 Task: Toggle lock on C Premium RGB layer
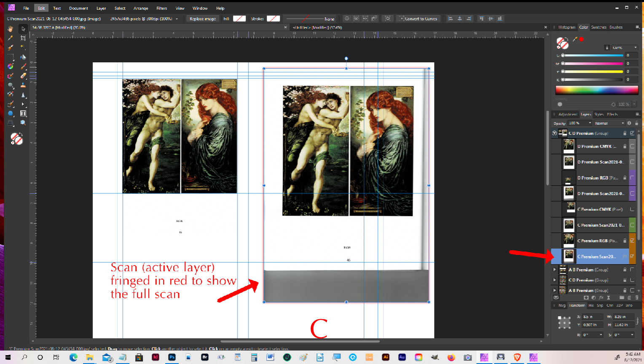pos(625,241)
